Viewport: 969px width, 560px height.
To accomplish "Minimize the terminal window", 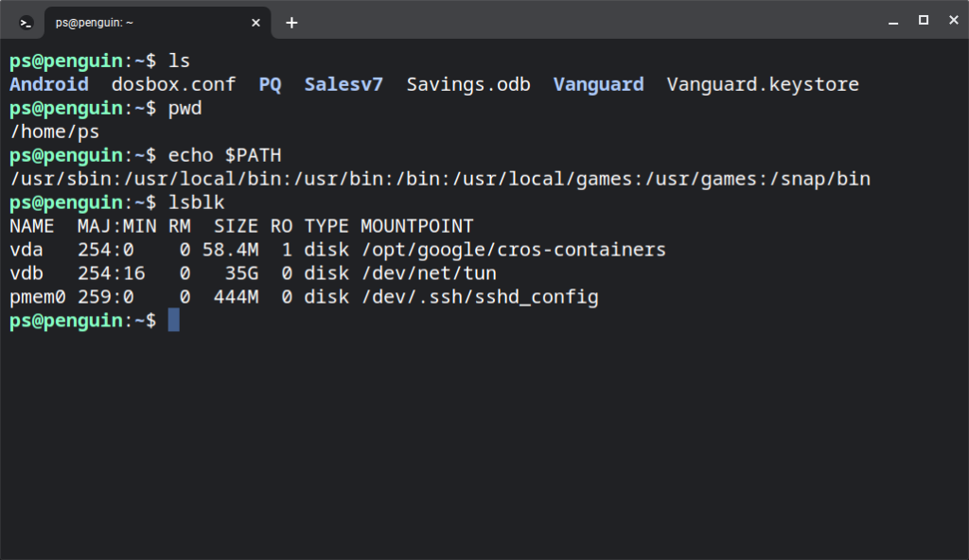I will [891, 21].
